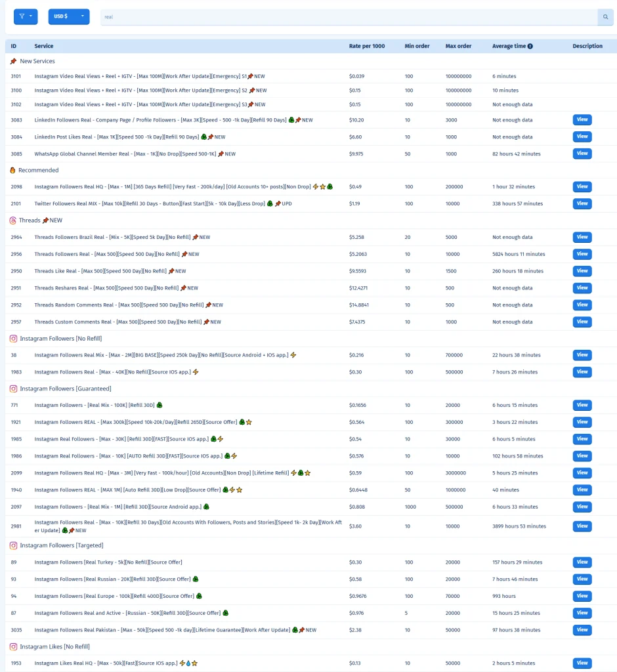
Task: Click max order 3000000 on service 2099
Action: (456, 473)
